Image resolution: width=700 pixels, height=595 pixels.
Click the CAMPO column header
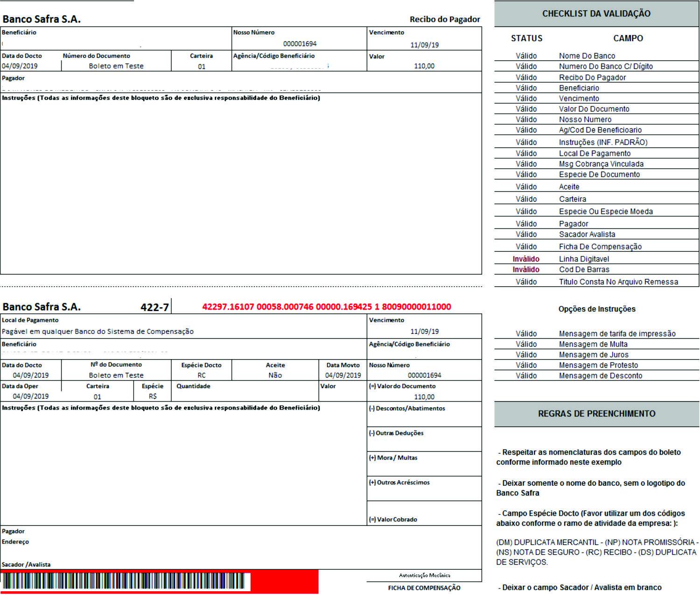pyautogui.click(x=628, y=38)
